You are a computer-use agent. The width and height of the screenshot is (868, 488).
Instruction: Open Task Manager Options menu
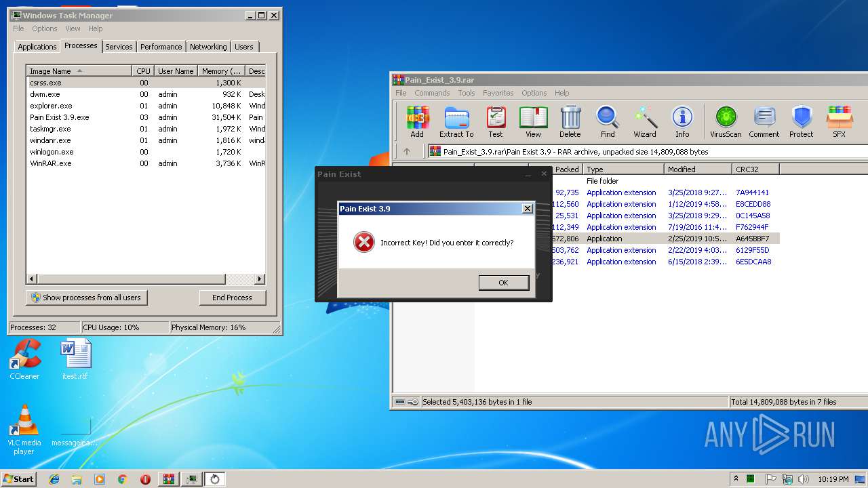pos(45,28)
